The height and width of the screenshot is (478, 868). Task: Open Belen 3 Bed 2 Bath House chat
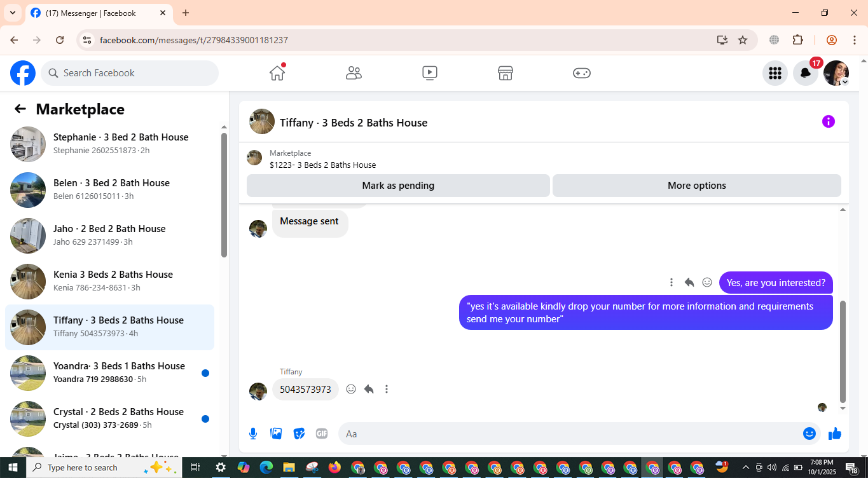pos(109,190)
